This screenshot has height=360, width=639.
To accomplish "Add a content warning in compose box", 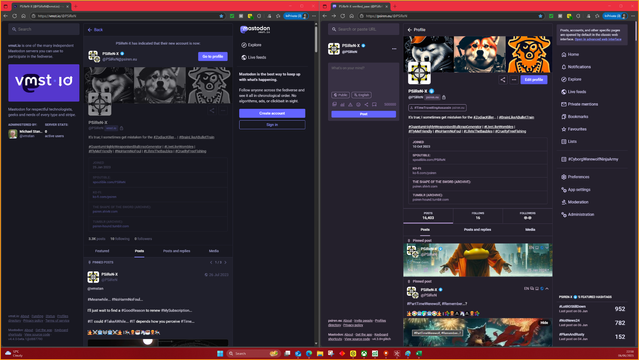I will click(x=350, y=105).
